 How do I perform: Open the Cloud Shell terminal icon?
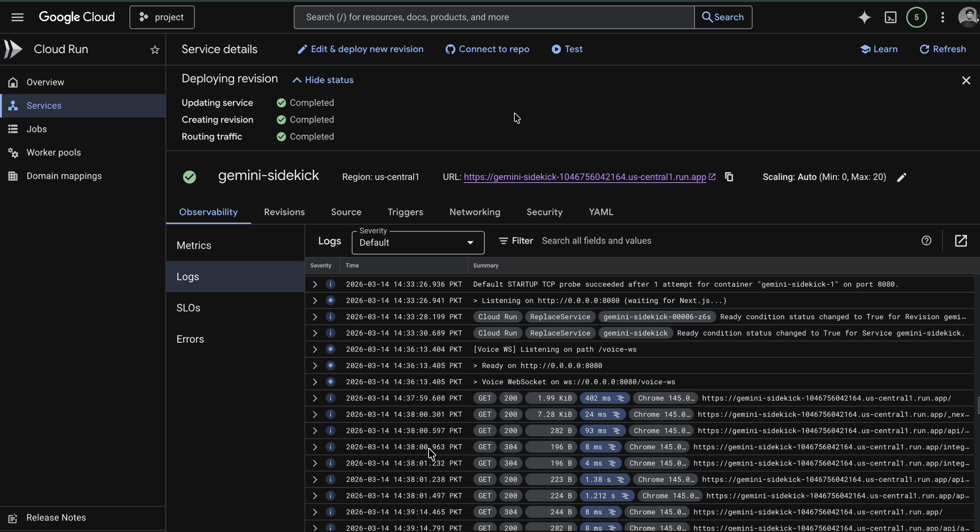pos(890,17)
